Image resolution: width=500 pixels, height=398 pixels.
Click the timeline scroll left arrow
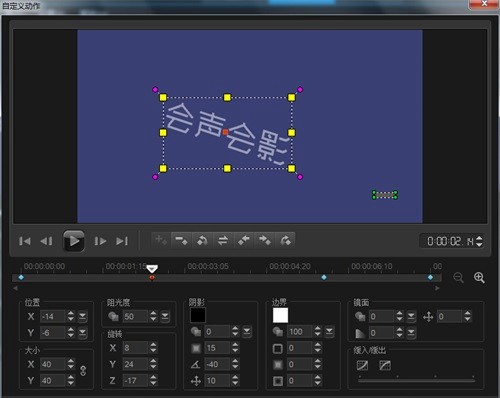15,288
